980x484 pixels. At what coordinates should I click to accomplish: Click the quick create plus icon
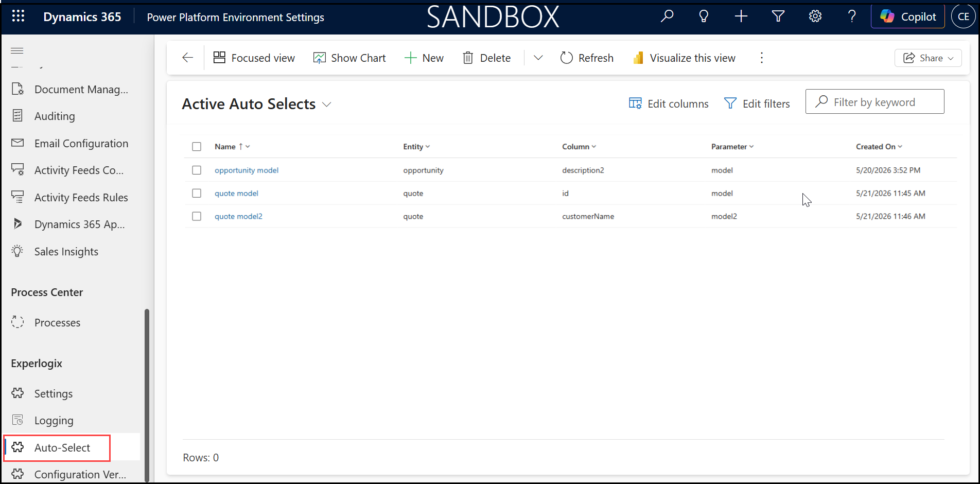pos(741,16)
